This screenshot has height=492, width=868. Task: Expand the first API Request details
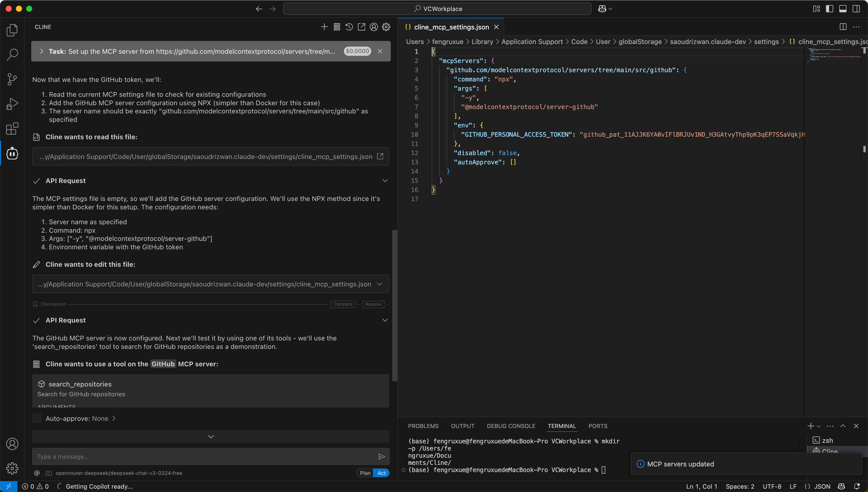[x=385, y=181]
